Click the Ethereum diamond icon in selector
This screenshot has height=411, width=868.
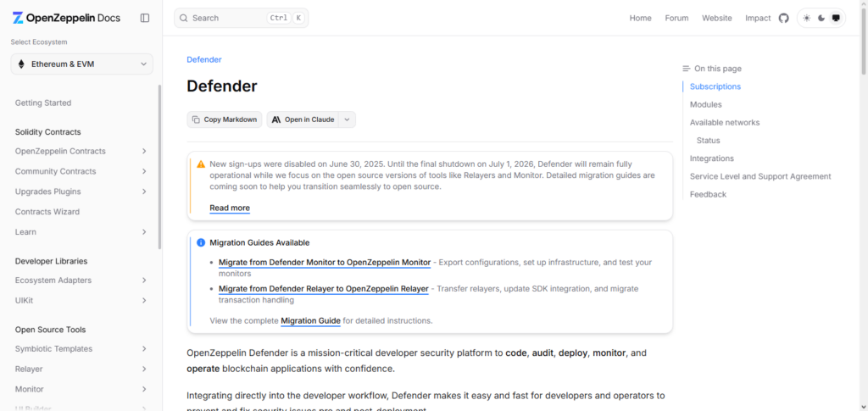click(x=21, y=64)
